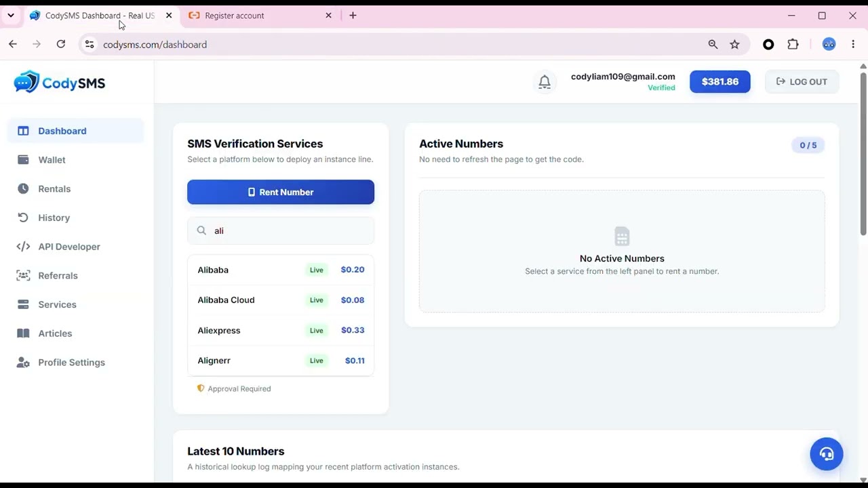Go to Profile Settings
Image resolution: width=868 pixels, height=488 pixels.
[x=76, y=363]
